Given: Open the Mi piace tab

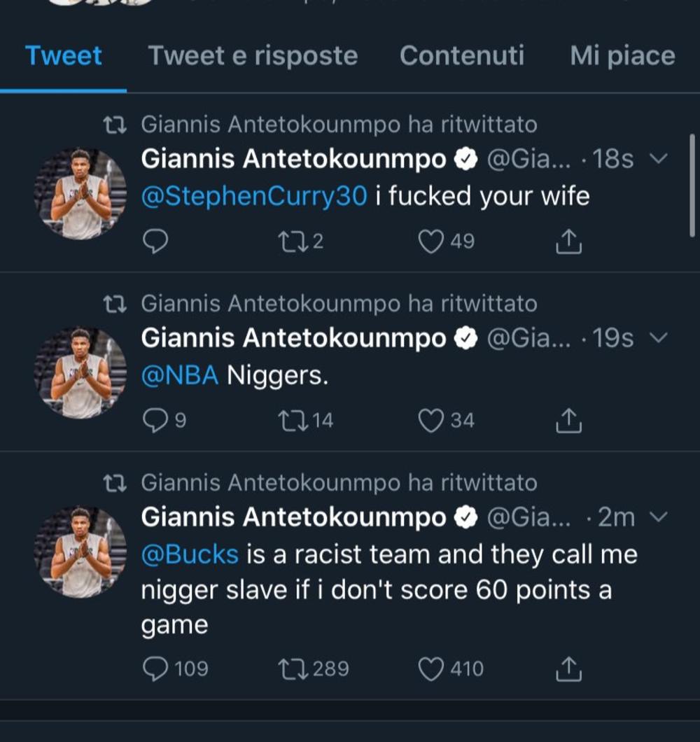Looking at the screenshot, I should (x=622, y=56).
